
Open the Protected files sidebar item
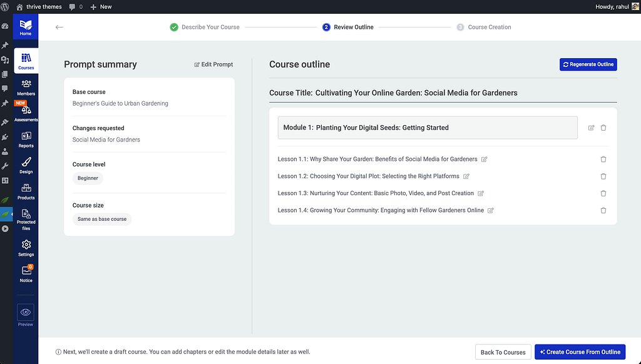tap(26, 218)
